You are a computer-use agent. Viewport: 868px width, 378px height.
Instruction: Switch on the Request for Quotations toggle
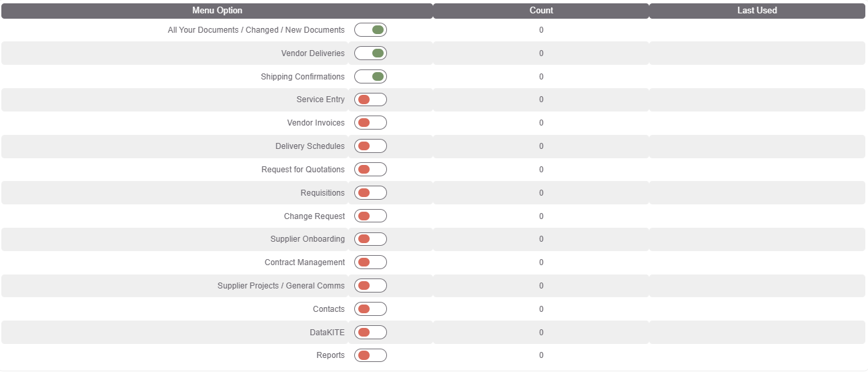point(370,170)
